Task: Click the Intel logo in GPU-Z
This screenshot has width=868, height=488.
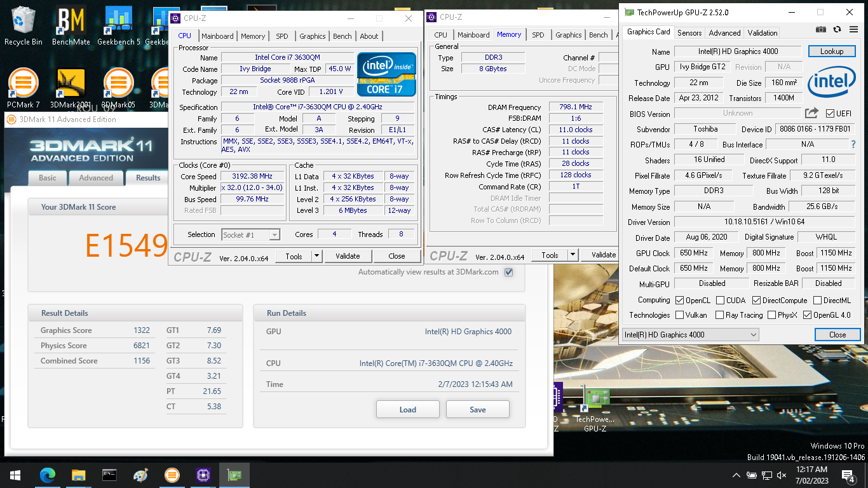Action: pyautogui.click(x=831, y=83)
